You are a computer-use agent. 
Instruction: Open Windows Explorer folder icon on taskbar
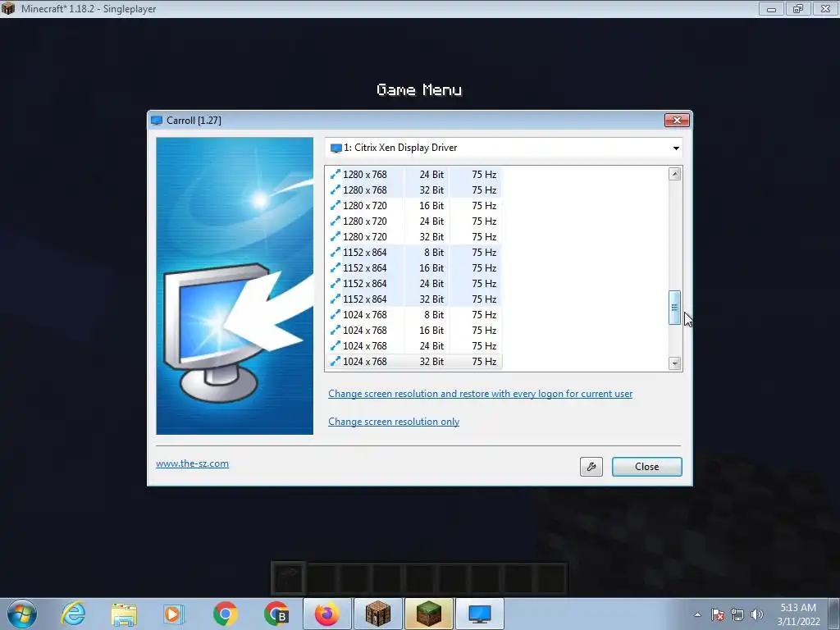point(124,614)
